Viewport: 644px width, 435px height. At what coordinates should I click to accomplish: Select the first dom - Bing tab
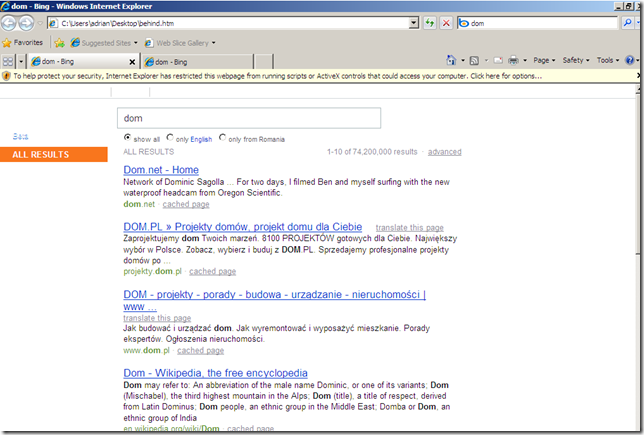click(x=78, y=62)
